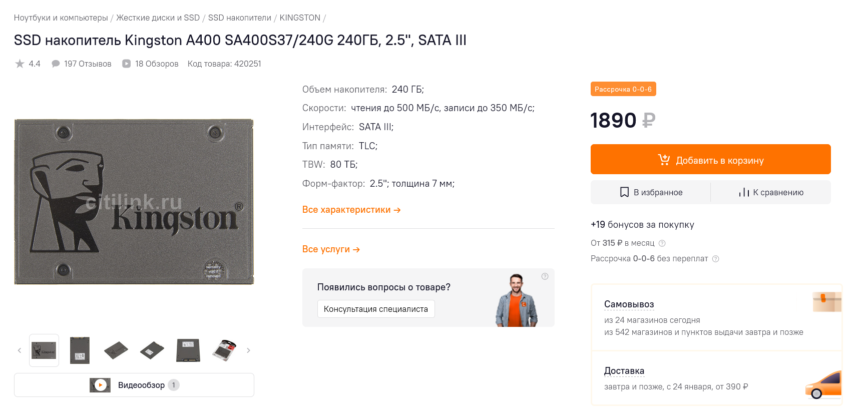Click the star rating icon
The height and width of the screenshot is (418, 868).
click(20, 64)
